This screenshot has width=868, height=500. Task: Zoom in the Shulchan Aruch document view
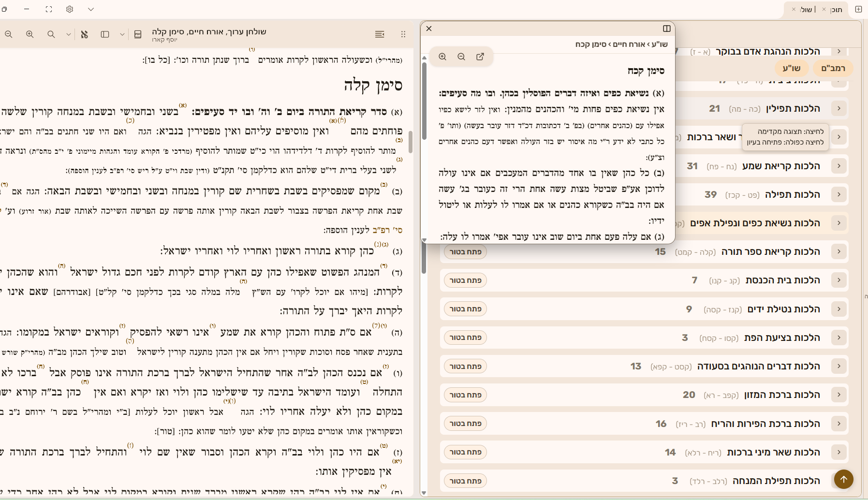(x=30, y=34)
